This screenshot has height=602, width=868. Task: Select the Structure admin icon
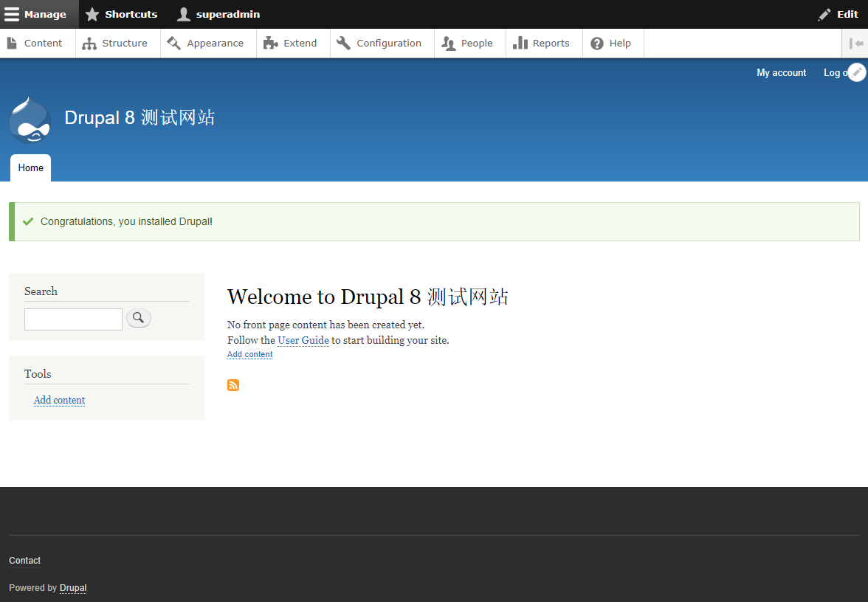[89, 43]
